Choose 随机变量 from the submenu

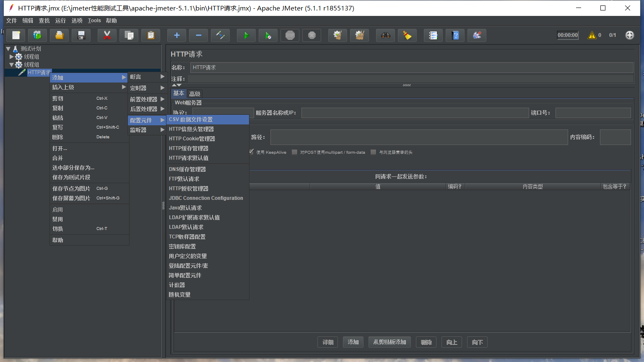[x=208, y=295]
